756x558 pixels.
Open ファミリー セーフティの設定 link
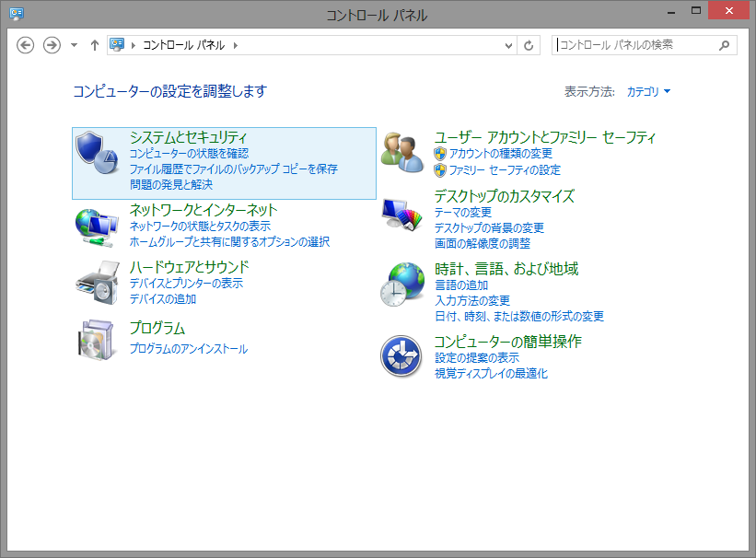point(505,169)
